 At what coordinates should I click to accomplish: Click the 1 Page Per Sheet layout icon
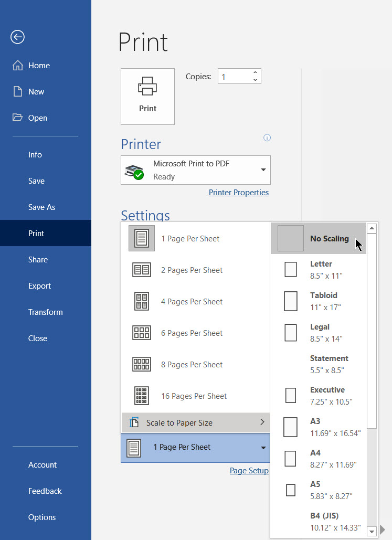142,238
